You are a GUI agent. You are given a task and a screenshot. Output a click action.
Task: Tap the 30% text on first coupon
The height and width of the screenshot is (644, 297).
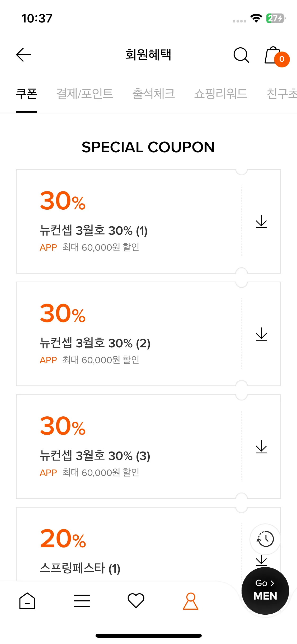coord(63,201)
